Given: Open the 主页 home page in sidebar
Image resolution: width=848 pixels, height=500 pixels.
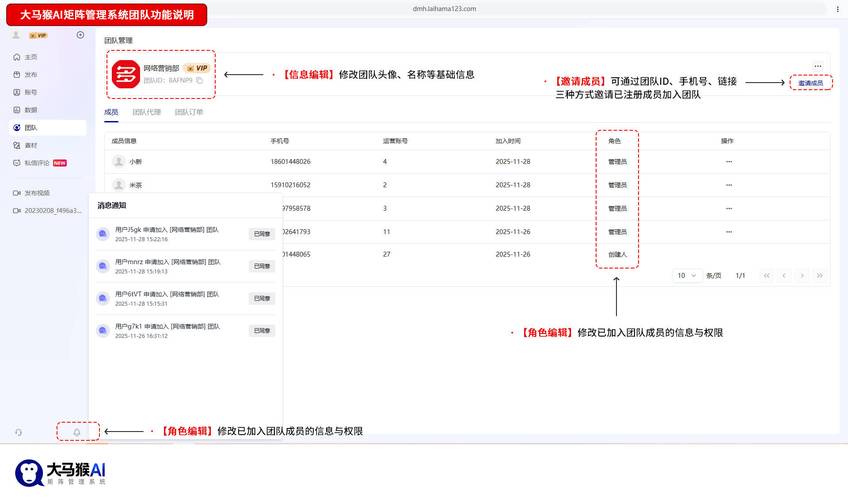Looking at the screenshot, I should [30, 57].
